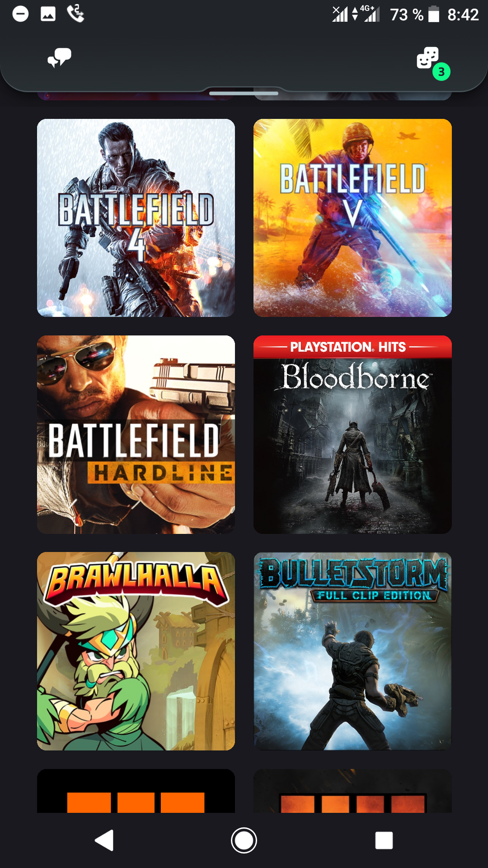The height and width of the screenshot is (868, 488).
Task: Tap the image notification icon in status bar
Action: pos(48,14)
